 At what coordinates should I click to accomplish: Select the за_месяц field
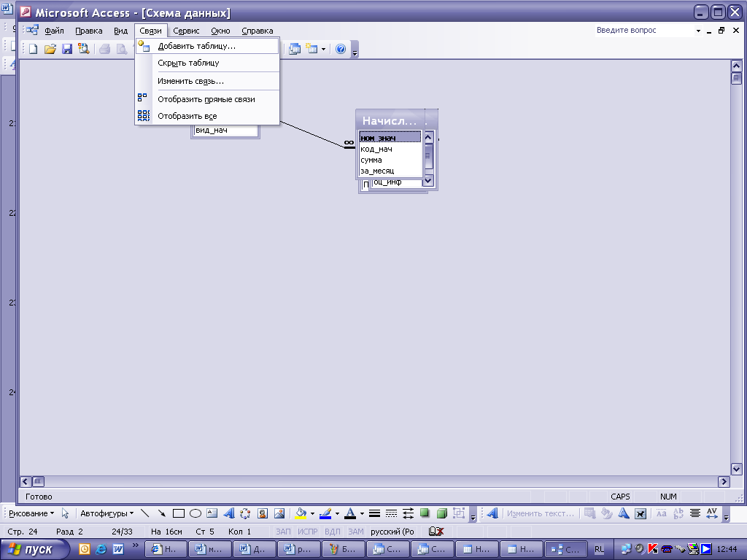pyautogui.click(x=390, y=171)
